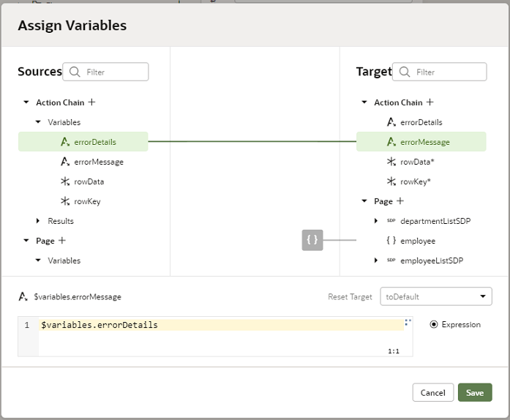Click the green mapping line to errorMessage
The width and height of the screenshot is (510, 420).
[252, 141]
